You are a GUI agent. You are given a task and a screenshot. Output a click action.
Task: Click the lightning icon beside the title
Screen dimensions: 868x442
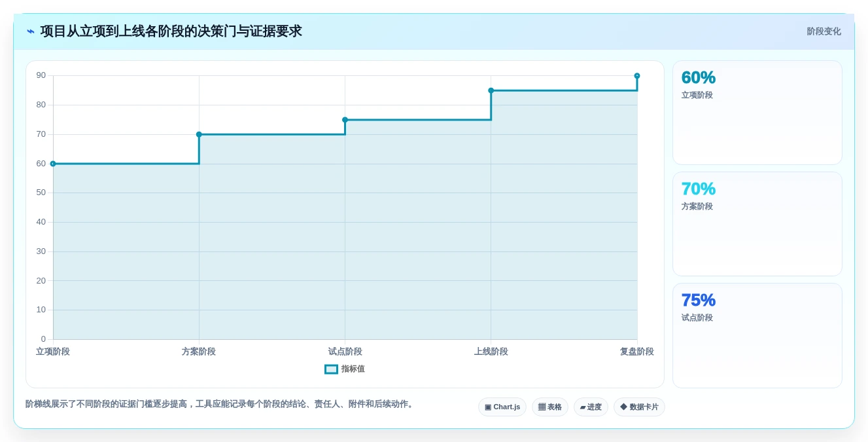pos(31,31)
